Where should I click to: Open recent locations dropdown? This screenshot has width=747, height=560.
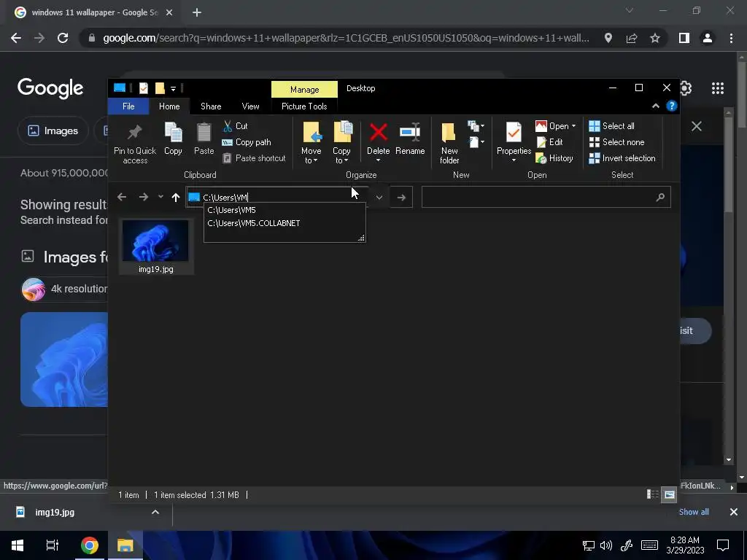(x=160, y=197)
